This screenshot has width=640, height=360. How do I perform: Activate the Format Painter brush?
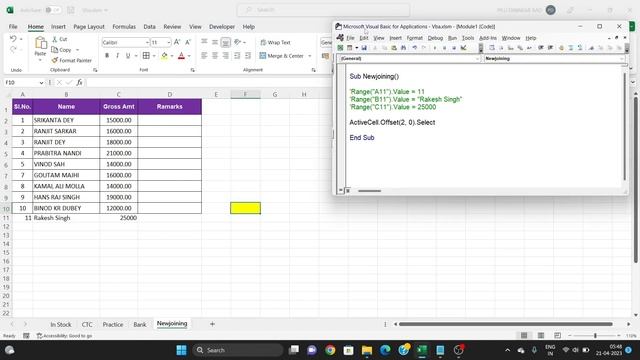(55, 60)
